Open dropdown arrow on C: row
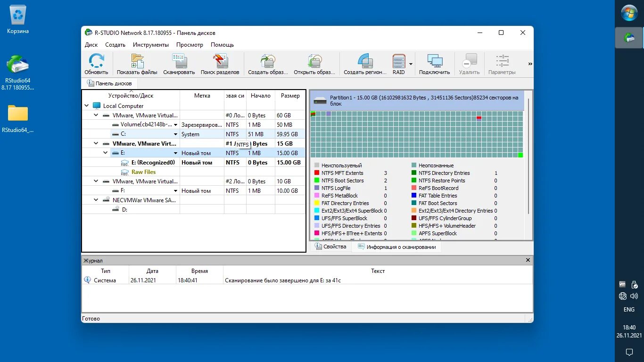Image resolution: width=644 pixels, height=362 pixels. click(x=176, y=134)
